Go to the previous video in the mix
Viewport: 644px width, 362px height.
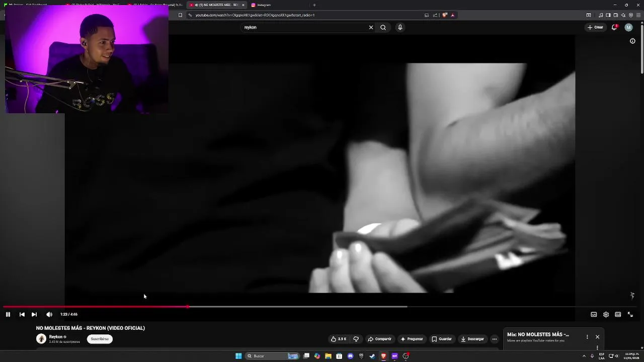tap(22, 314)
